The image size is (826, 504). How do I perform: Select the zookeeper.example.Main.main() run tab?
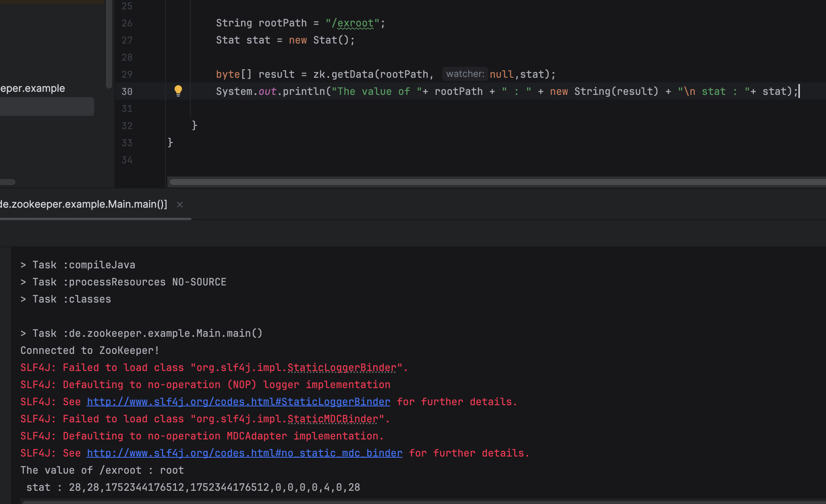point(83,204)
